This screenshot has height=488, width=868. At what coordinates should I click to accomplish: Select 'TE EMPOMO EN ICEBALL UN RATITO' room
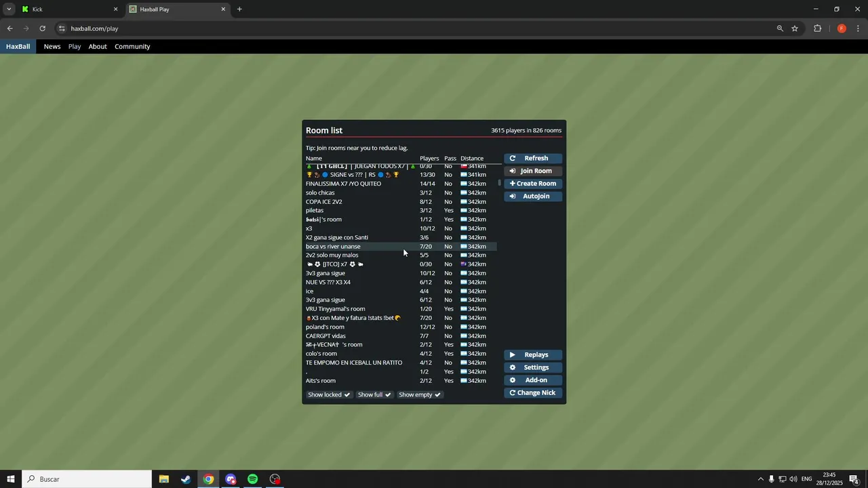coord(401,363)
